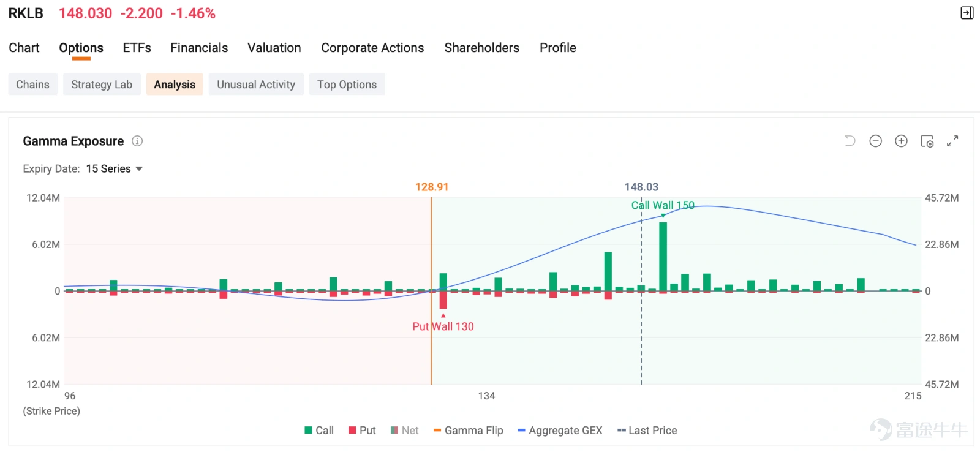The width and height of the screenshot is (980, 452).
Task: Switch to the Chart tab
Action: (24, 48)
